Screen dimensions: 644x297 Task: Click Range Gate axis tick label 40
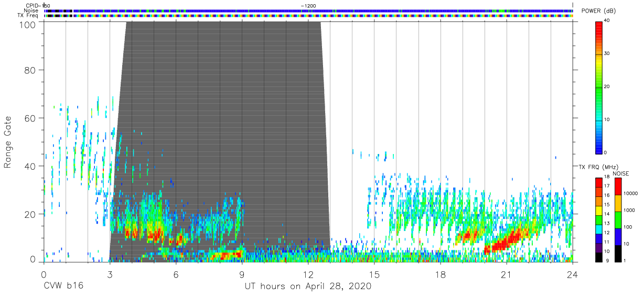coord(30,167)
